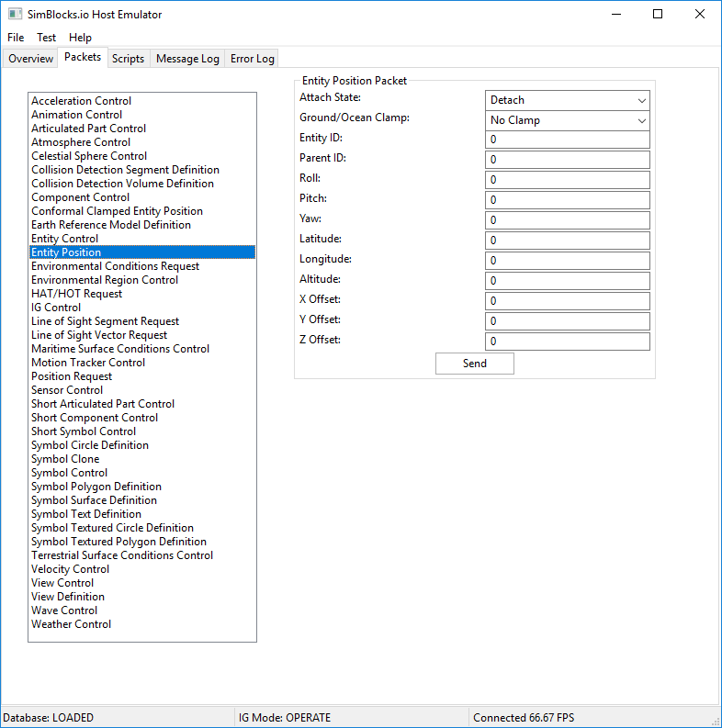Viewport: 722px width, 728px height.
Task: Expand the Ground/Ocean Clamp dropdown
Action: 568,120
